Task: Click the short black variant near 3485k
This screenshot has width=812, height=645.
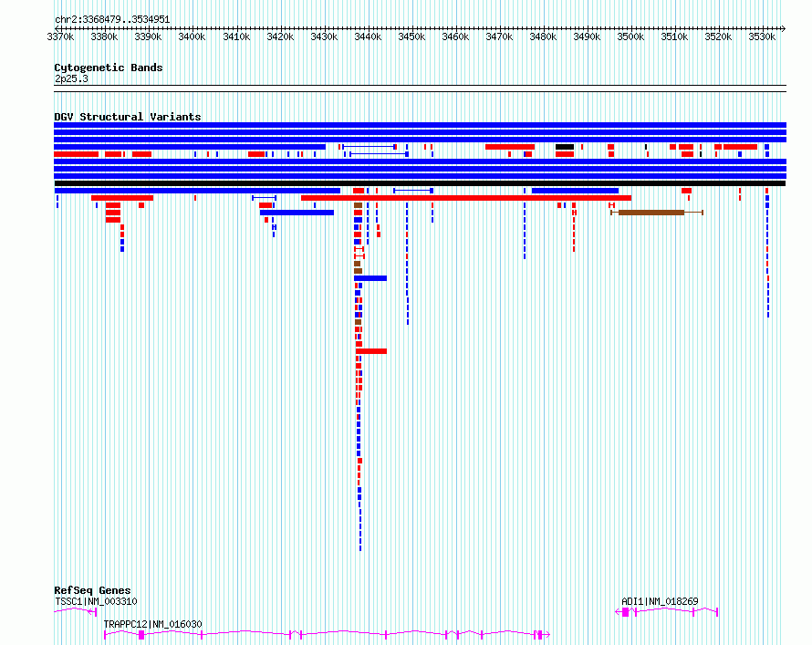Action: pyautogui.click(x=565, y=147)
